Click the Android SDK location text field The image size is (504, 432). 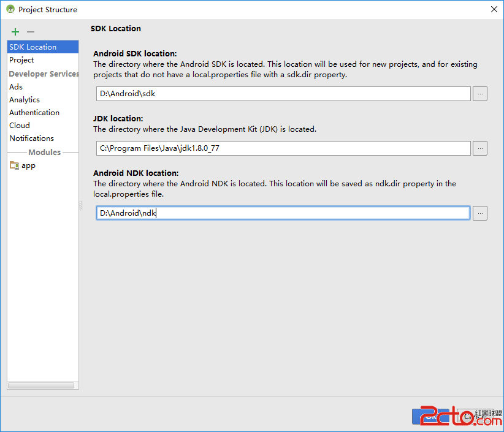pos(283,94)
